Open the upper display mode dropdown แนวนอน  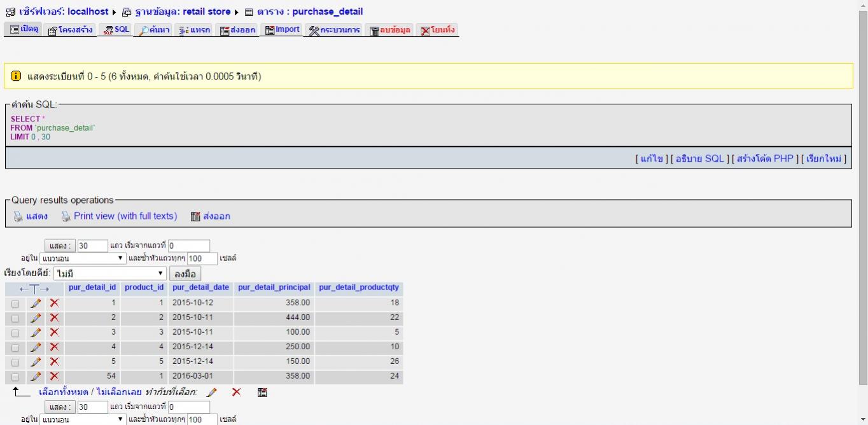[x=83, y=258]
